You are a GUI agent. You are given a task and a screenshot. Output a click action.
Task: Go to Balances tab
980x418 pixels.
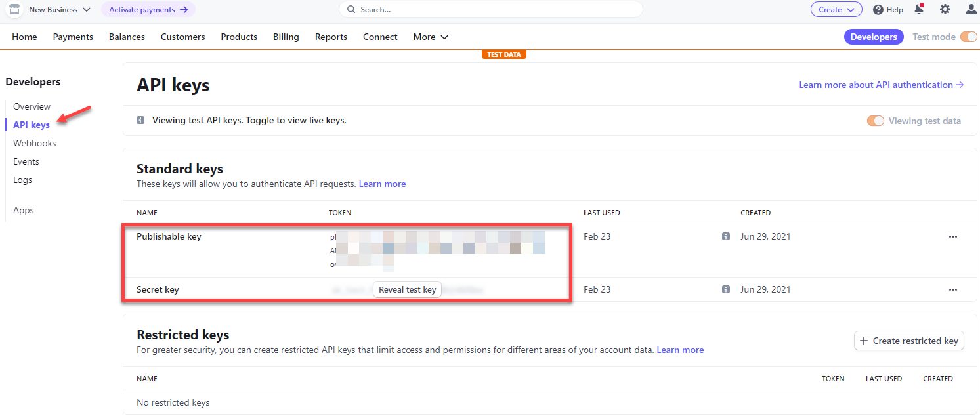click(127, 37)
